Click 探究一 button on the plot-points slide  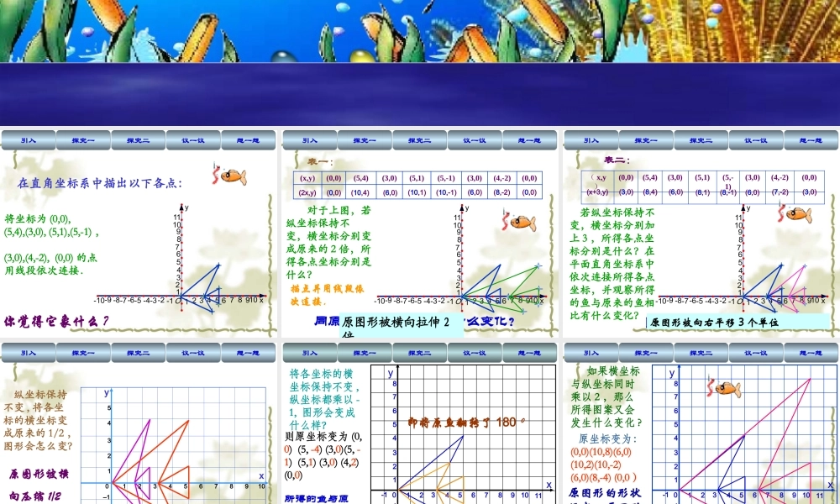point(83,140)
